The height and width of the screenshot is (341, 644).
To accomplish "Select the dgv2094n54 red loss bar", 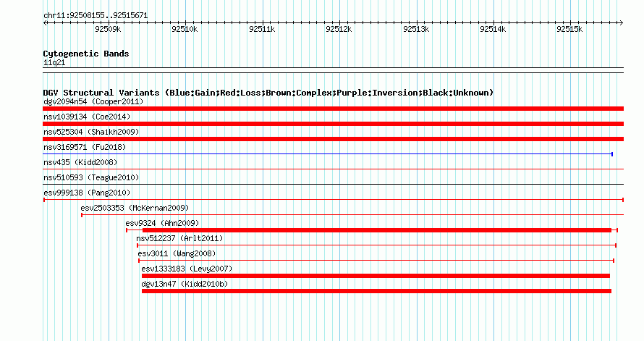I will tap(333, 109).
